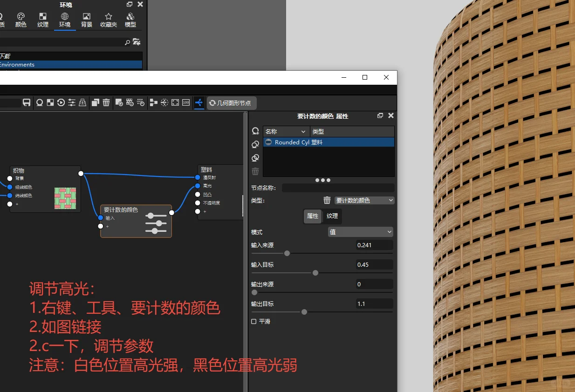Select the 属性 tab in the properties panel
This screenshot has width=575, height=392.
point(313,216)
